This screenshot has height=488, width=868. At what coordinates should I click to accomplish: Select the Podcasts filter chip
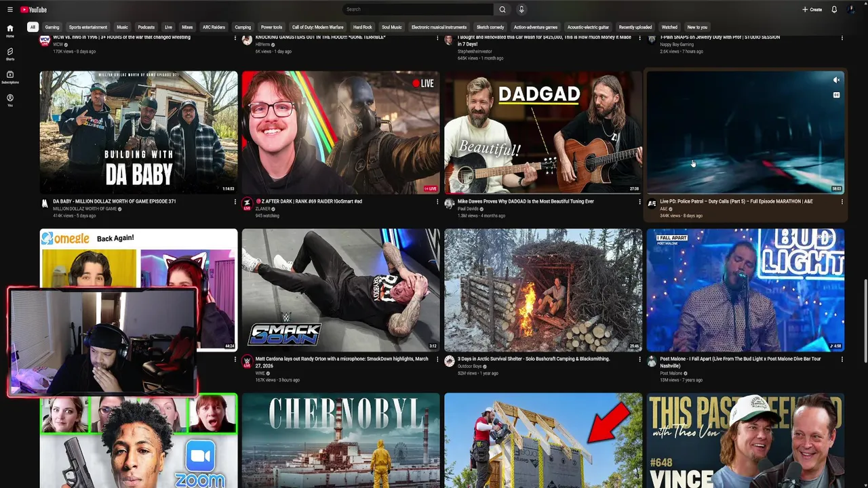(x=146, y=27)
